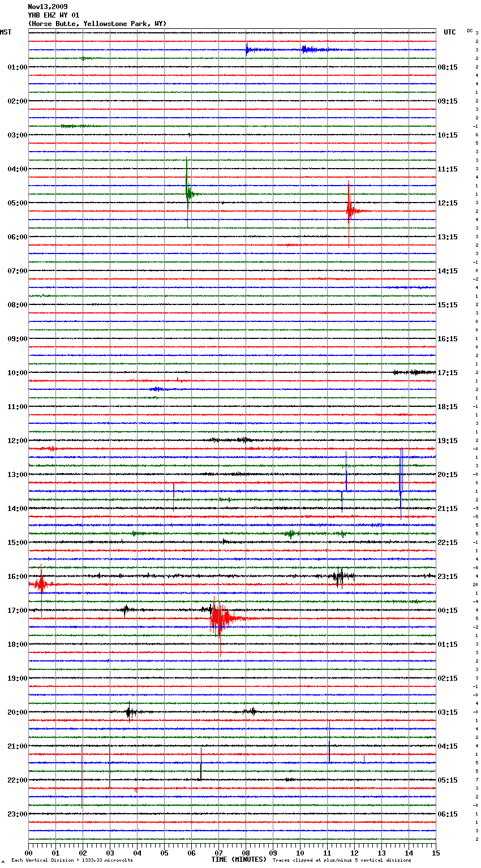Click the "05:00" MST hour label
Viewport: 481px width, 868px height.
click(18, 203)
